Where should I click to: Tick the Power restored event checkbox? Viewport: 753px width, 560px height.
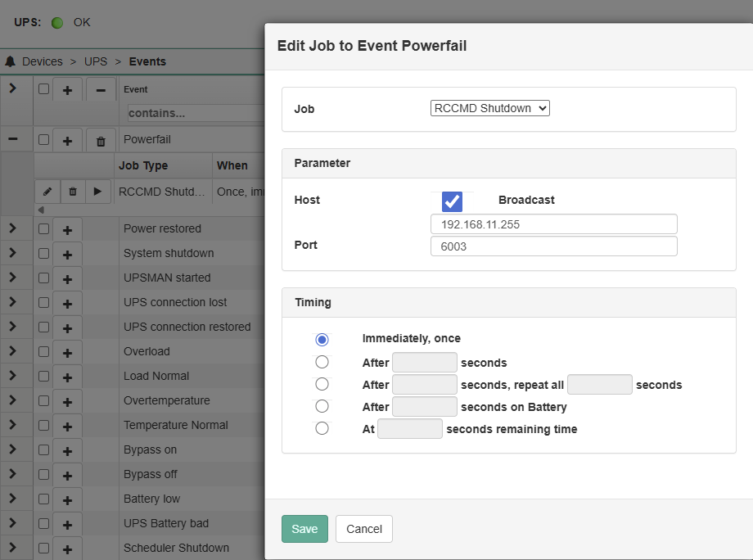click(x=43, y=228)
